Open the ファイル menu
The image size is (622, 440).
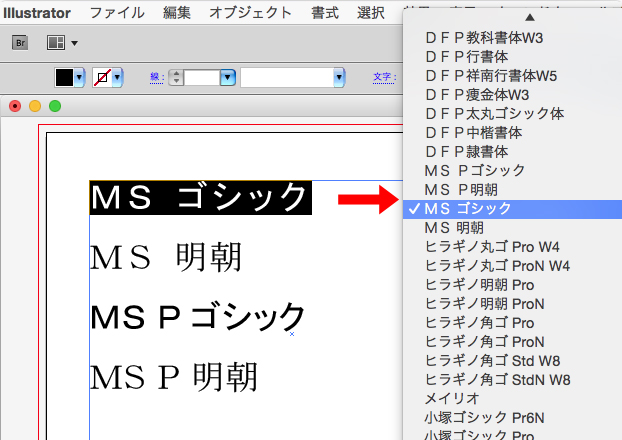point(117,13)
